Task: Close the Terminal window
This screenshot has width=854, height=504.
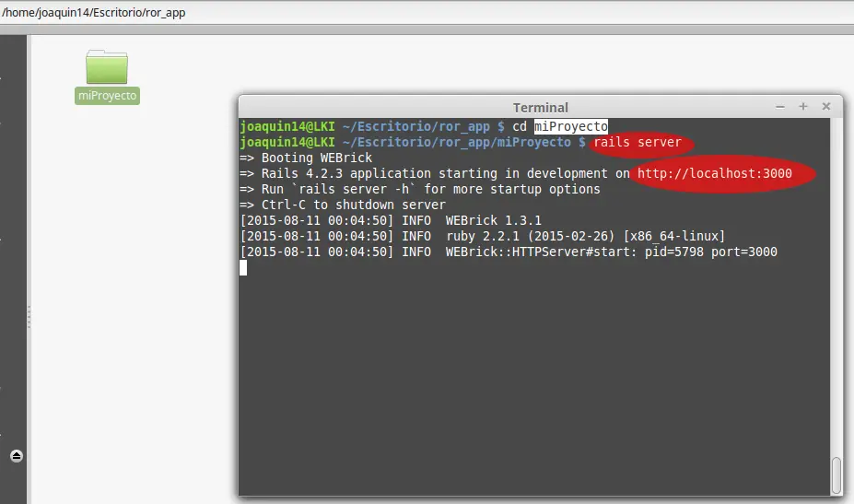Action: click(x=826, y=106)
